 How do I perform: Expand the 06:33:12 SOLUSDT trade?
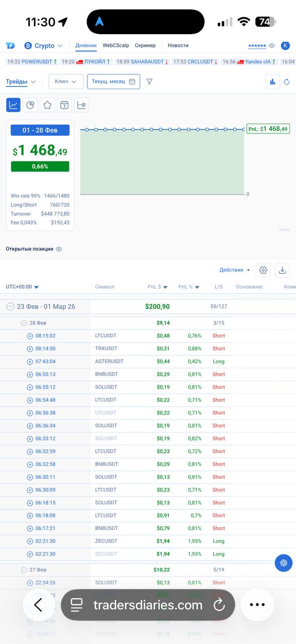pos(30,439)
